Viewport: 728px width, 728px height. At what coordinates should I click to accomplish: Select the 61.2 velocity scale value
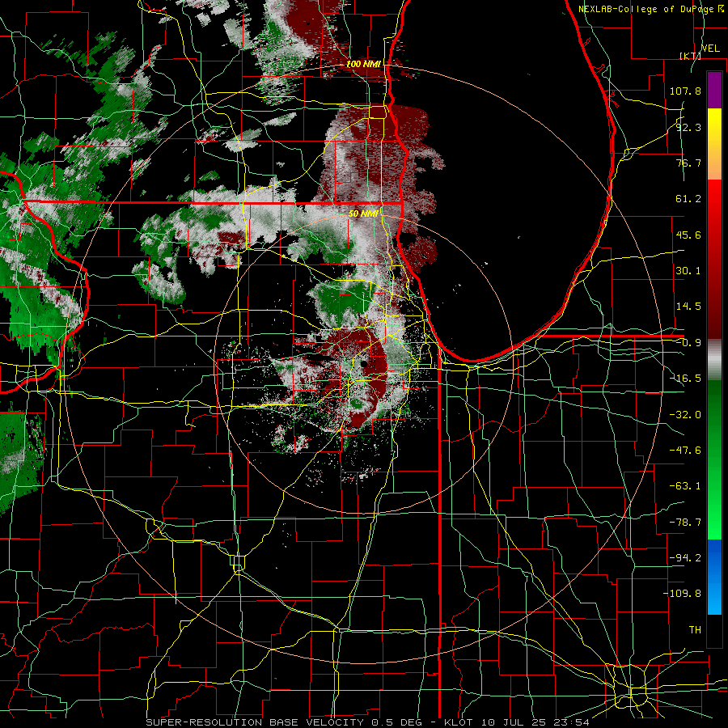[x=688, y=199]
